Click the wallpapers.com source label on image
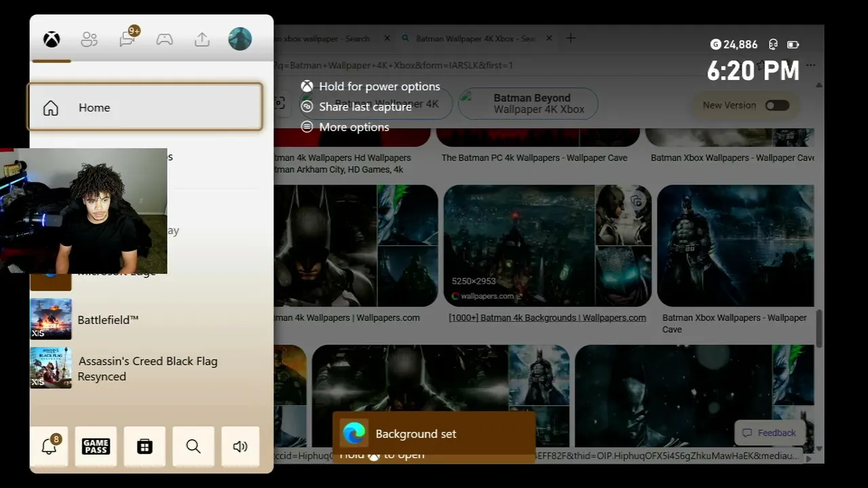The image size is (868, 488). click(486, 296)
